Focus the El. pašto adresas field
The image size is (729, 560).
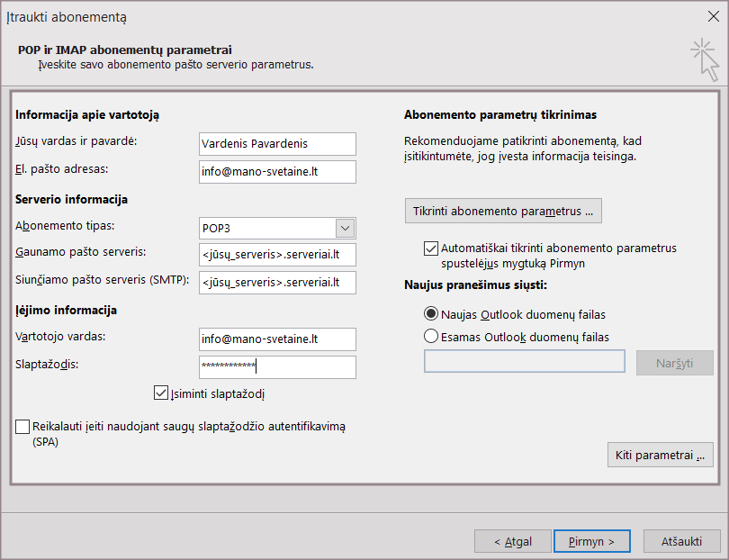click(277, 172)
